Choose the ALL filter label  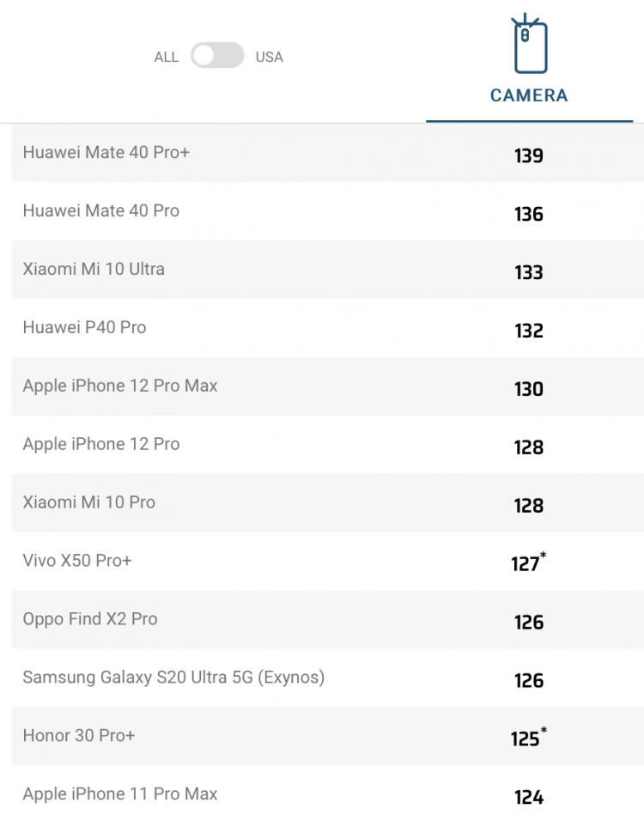[167, 58]
